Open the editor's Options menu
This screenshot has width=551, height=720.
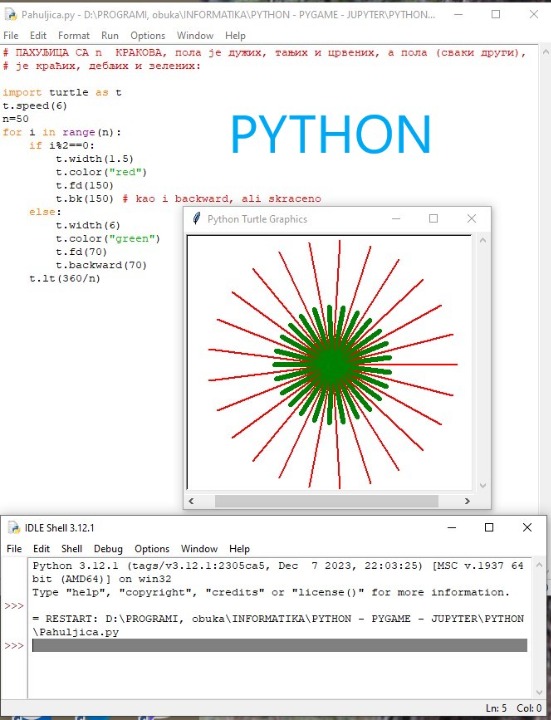tap(147, 35)
